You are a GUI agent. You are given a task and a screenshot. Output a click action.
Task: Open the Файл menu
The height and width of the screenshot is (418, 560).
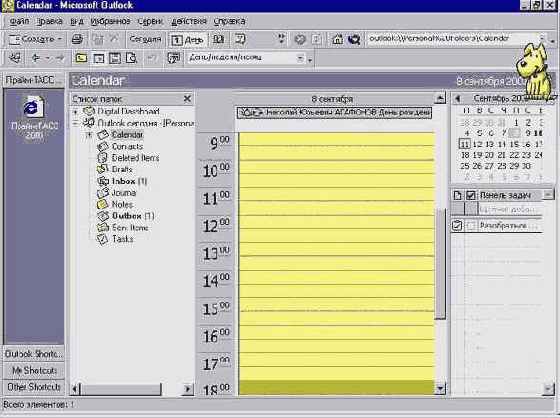tap(19, 21)
